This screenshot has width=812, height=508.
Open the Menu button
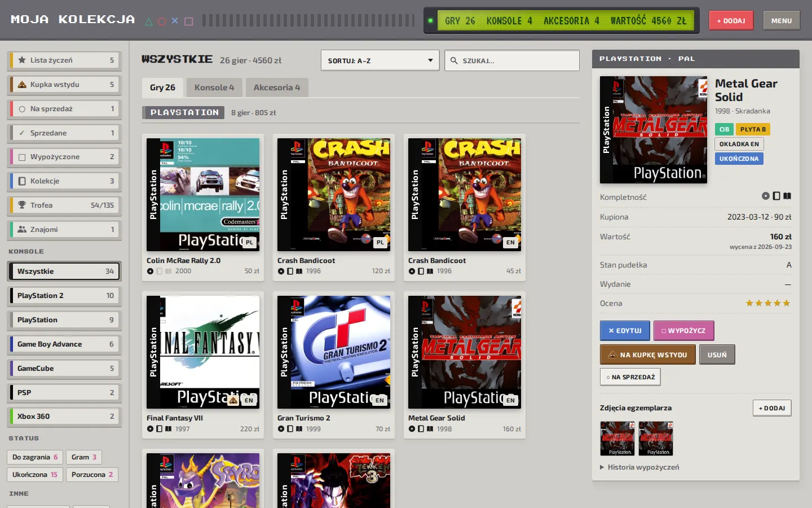[x=782, y=21]
